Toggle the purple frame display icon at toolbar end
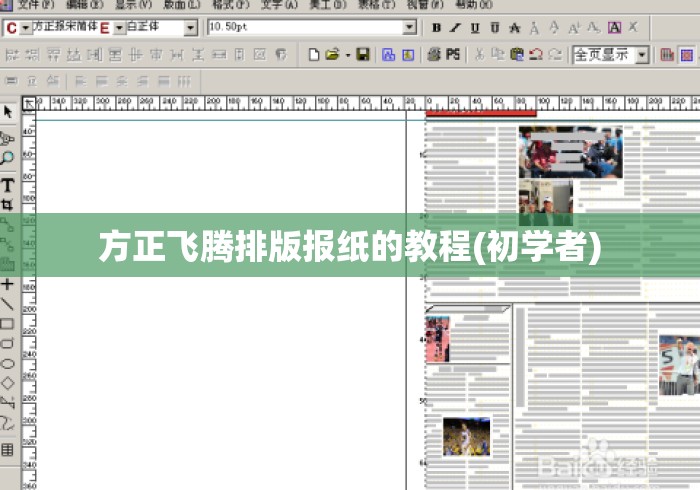 (687, 55)
